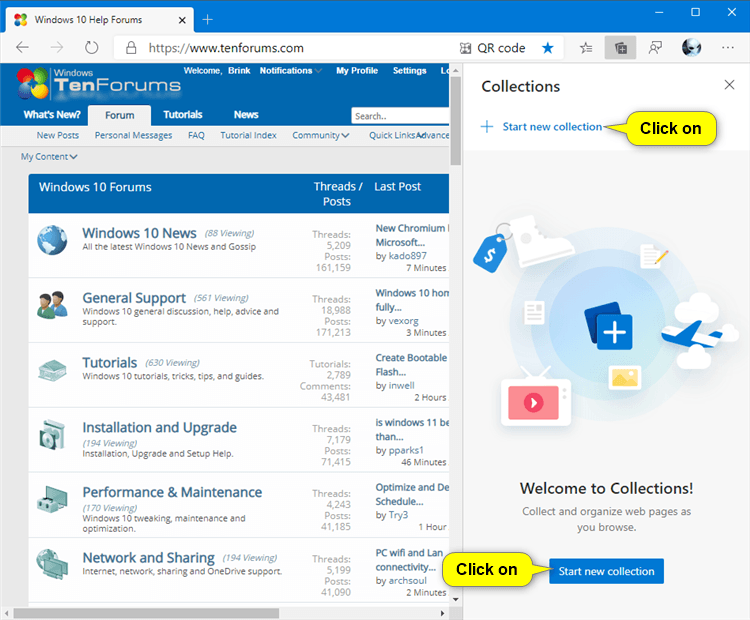Click the Windows 10 News globe icon
Viewport: 750px width, 620px height.
52,240
